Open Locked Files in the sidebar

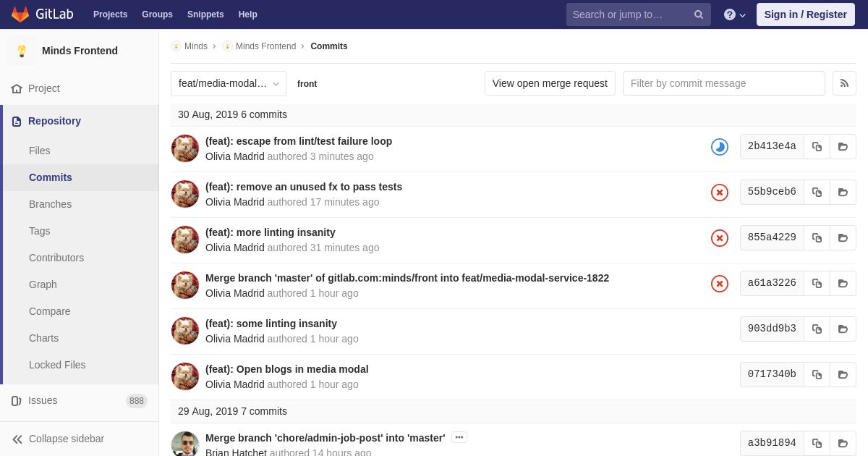[x=57, y=365]
